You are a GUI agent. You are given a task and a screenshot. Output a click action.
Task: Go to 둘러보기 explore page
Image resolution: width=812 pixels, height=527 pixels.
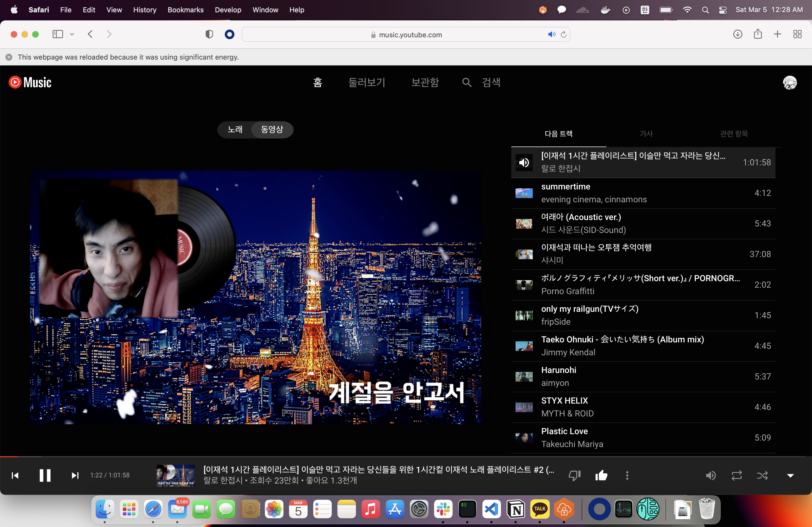367,82
